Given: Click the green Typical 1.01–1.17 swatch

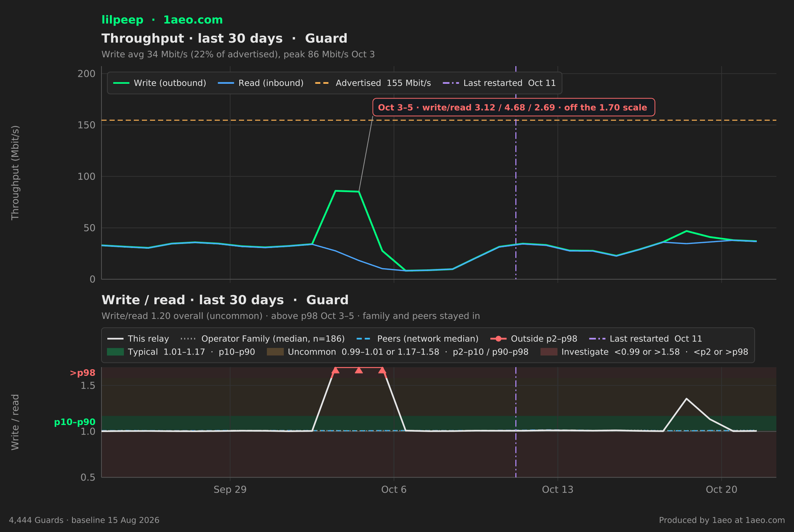Looking at the screenshot, I should point(115,352).
